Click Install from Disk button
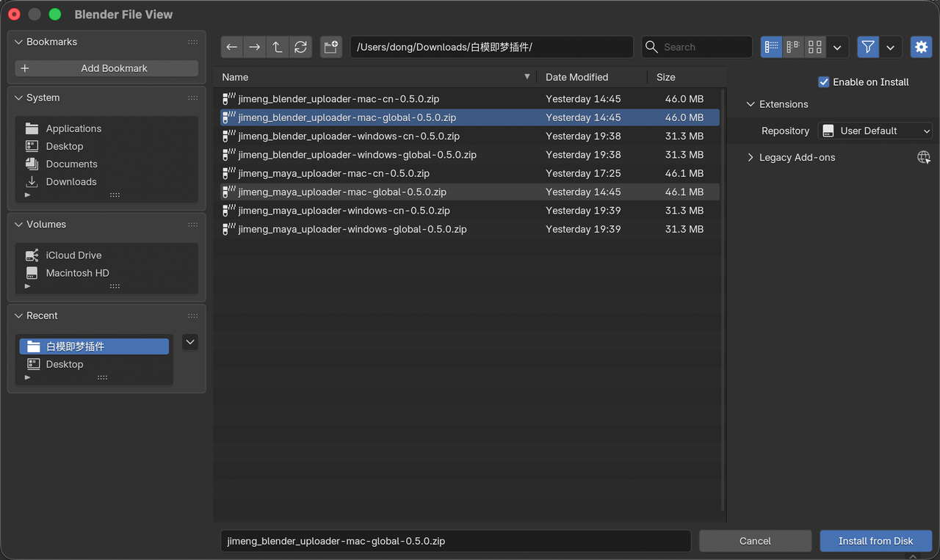Viewport: 940px width, 560px height. tap(876, 541)
